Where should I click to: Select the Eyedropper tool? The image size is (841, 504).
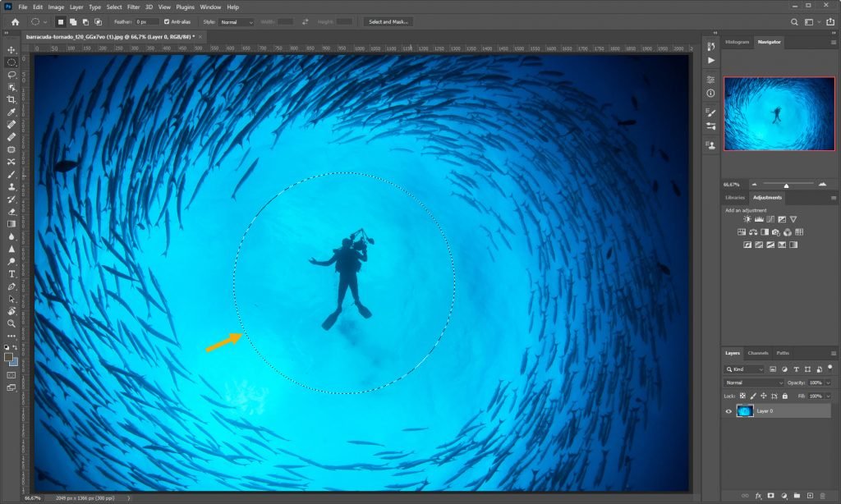tap(11, 112)
